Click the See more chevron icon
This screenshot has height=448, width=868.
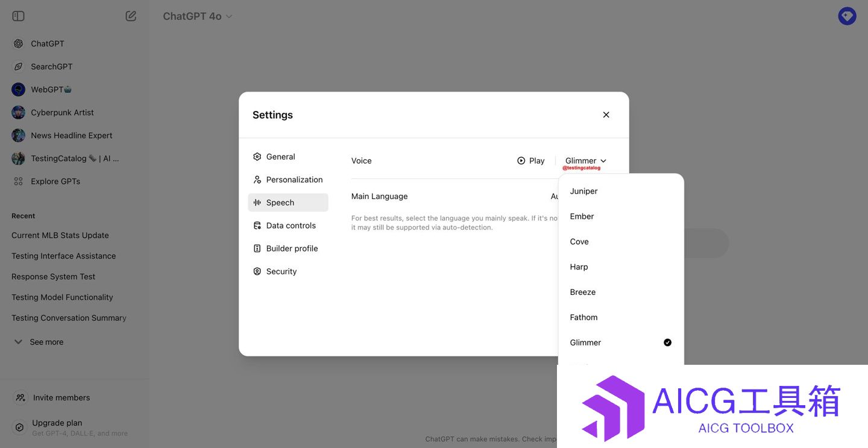19,342
